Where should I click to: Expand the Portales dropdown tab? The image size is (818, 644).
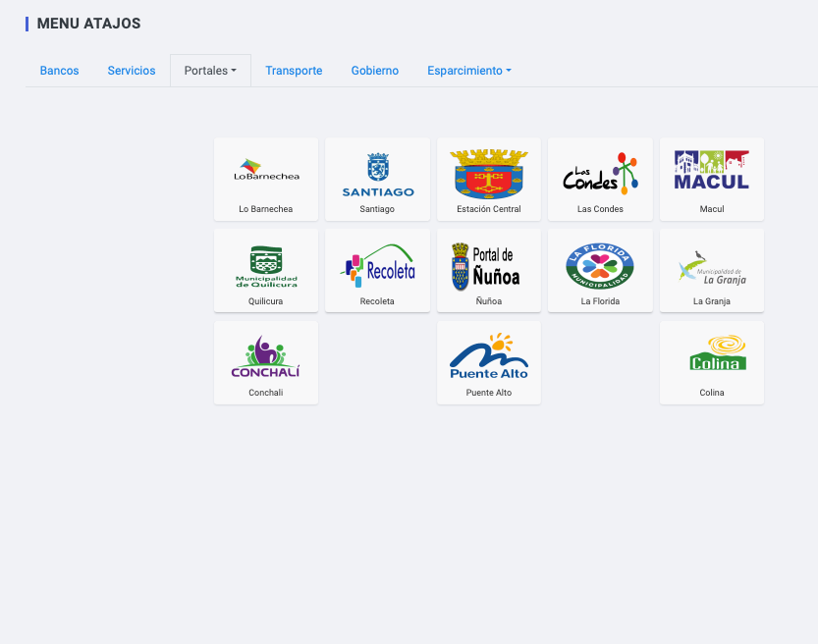tap(210, 71)
